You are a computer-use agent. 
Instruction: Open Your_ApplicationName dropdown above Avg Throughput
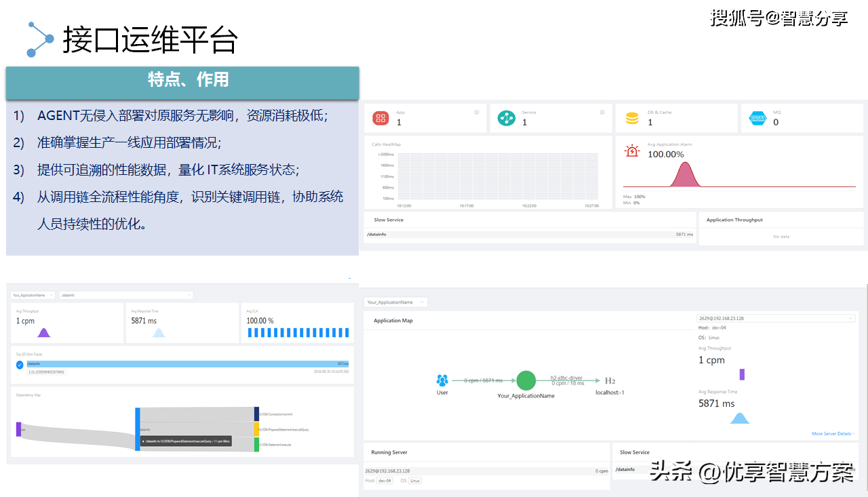(33, 295)
